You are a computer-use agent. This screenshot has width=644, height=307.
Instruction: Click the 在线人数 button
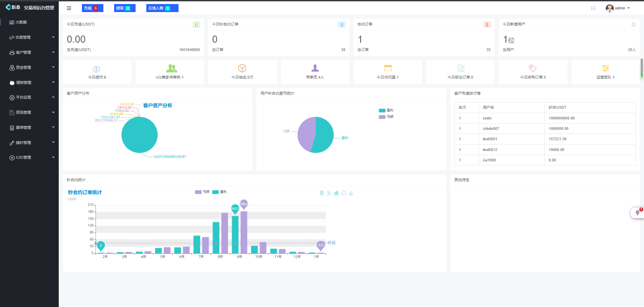click(x=162, y=8)
